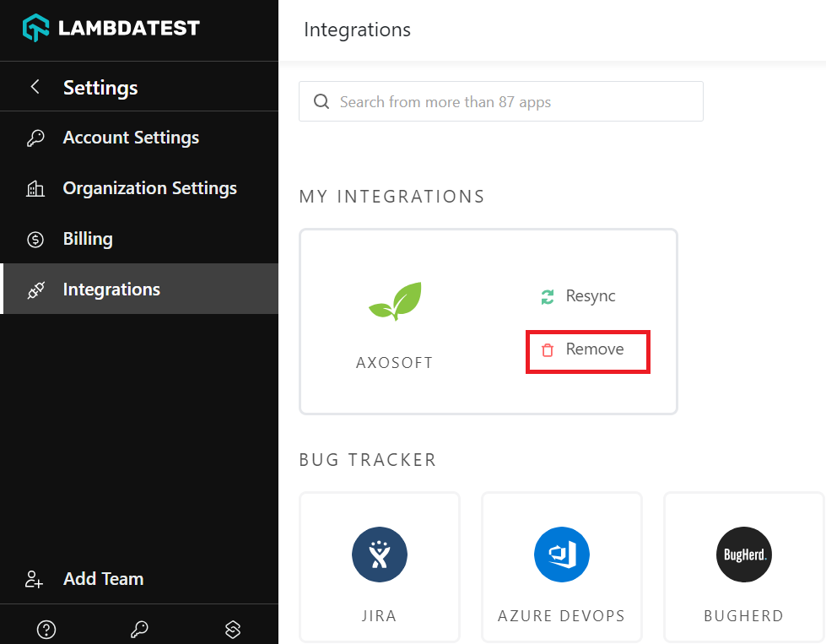Open Account Settings in the sidebar
826x644 pixels.
click(x=131, y=138)
